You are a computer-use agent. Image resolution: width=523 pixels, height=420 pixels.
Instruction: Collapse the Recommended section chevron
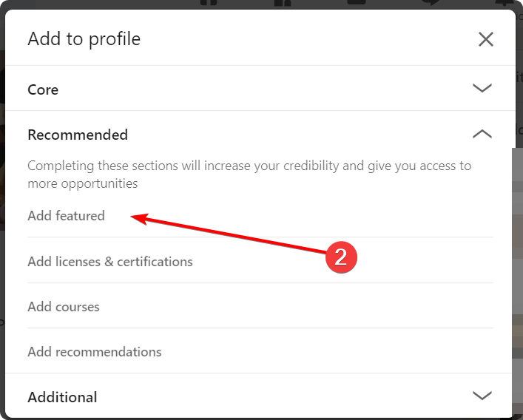click(482, 134)
